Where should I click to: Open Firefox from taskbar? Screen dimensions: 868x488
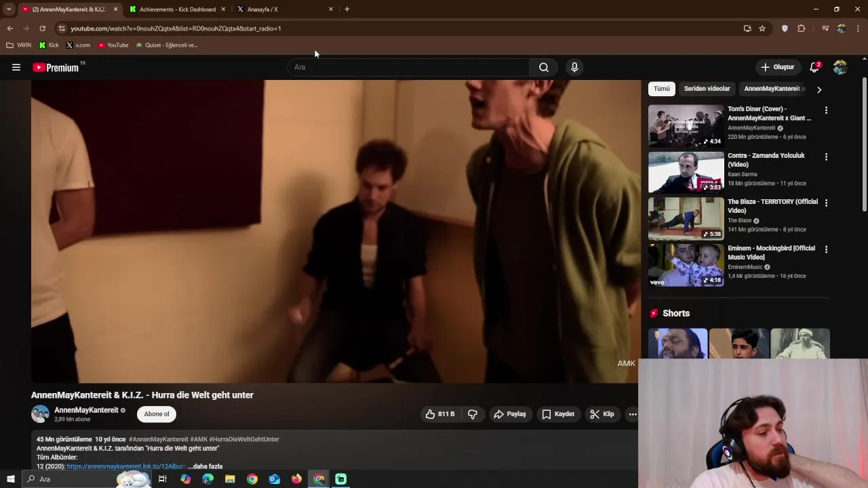pos(296,479)
